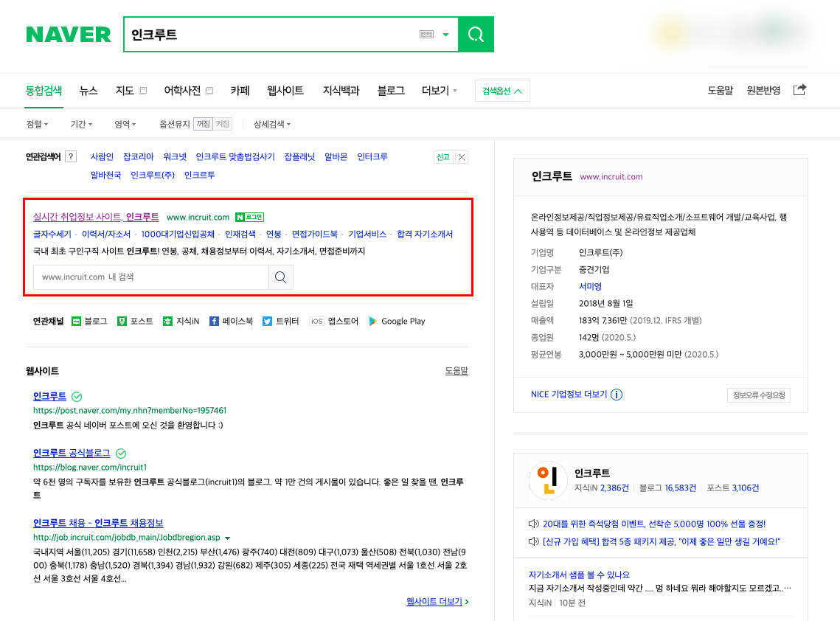
Task: Open the 실시간 취업정보 사이트, 인크루트 link
Action: coord(96,217)
